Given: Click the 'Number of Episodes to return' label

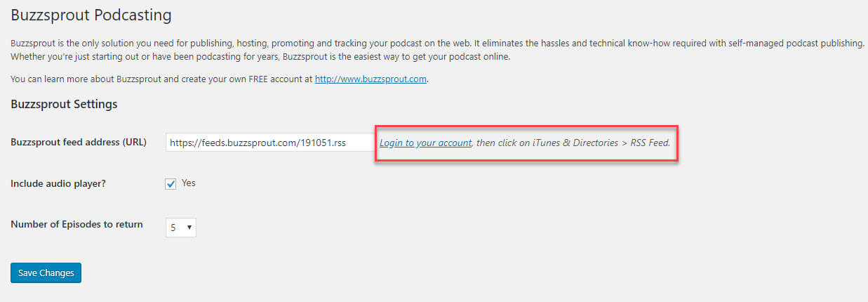Looking at the screenshot, I should pos(76,225).
